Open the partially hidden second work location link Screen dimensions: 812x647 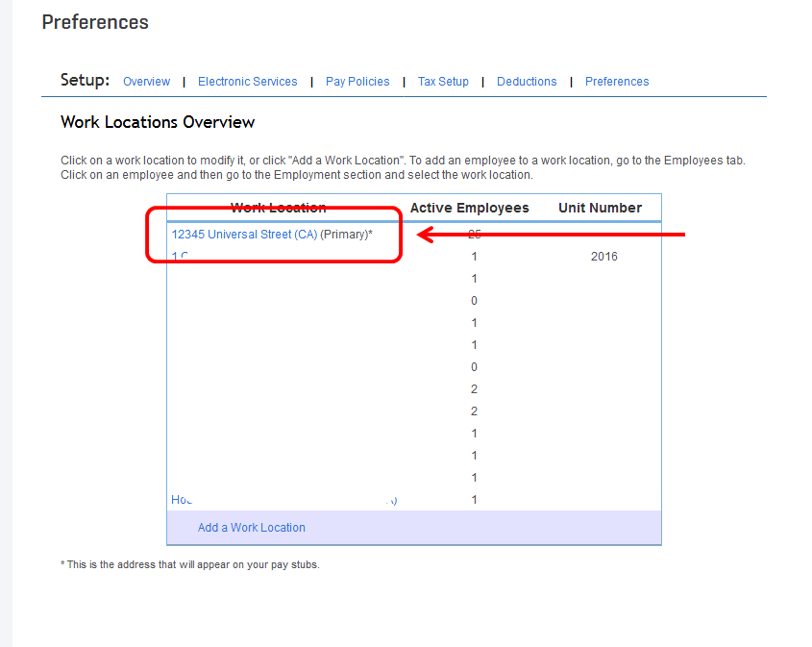pos(178,257)
